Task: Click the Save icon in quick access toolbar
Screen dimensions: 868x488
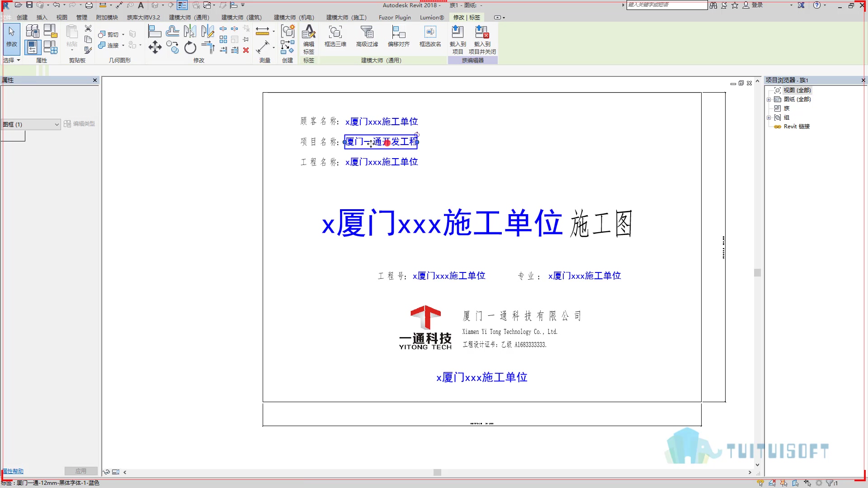Action: (x=29, y=5)
